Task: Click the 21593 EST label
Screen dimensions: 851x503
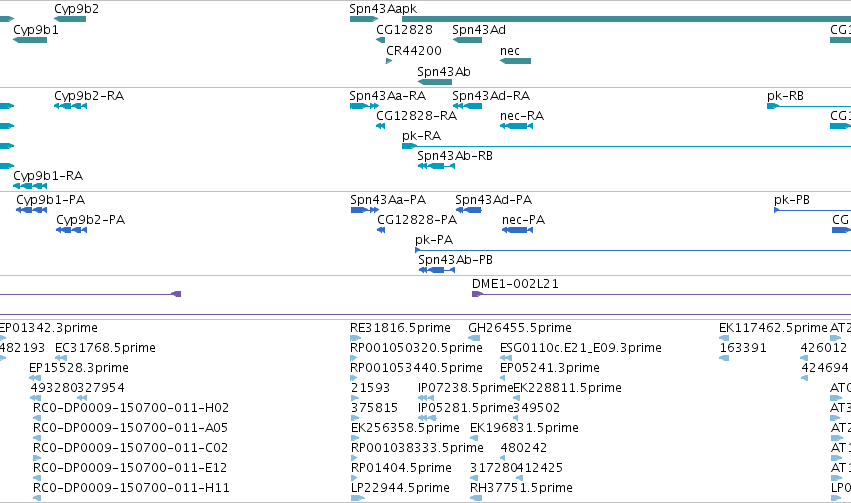Action: tap(371, 388)
